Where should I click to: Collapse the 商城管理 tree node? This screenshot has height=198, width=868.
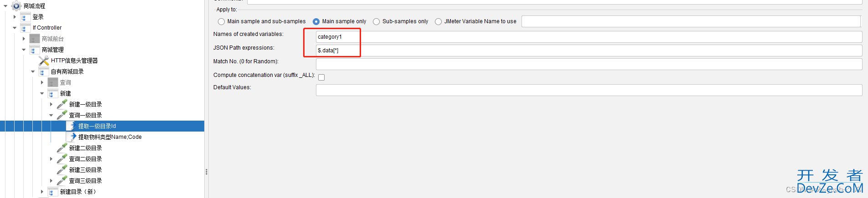24,50
